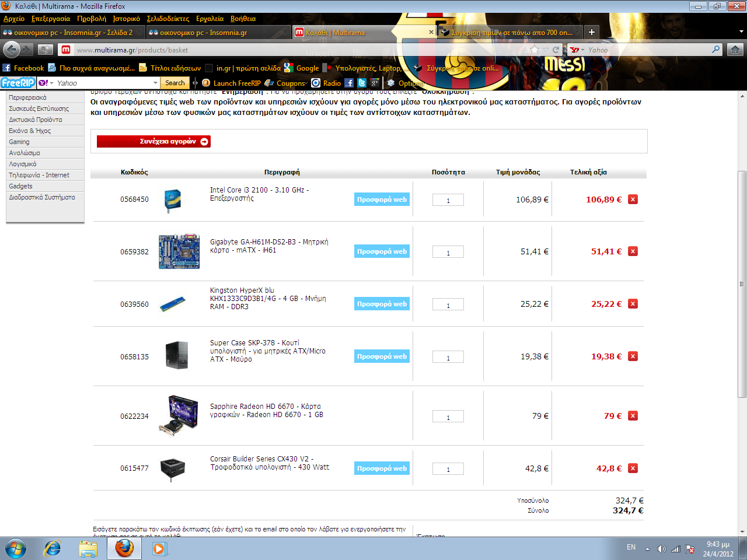The width and height of the screenshot is (747, 560).
Task: Open the Corsair power supply thumbnail
Action: pos(173,469)
